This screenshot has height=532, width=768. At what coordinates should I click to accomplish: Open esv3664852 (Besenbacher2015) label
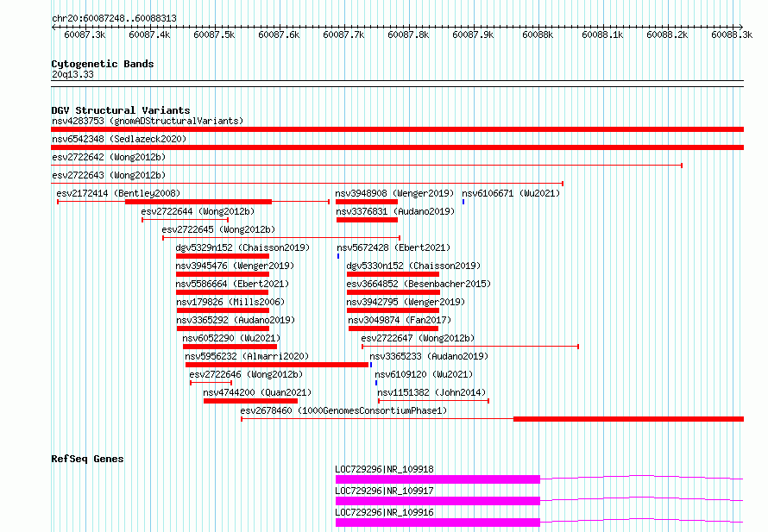[x=419, y=284]
